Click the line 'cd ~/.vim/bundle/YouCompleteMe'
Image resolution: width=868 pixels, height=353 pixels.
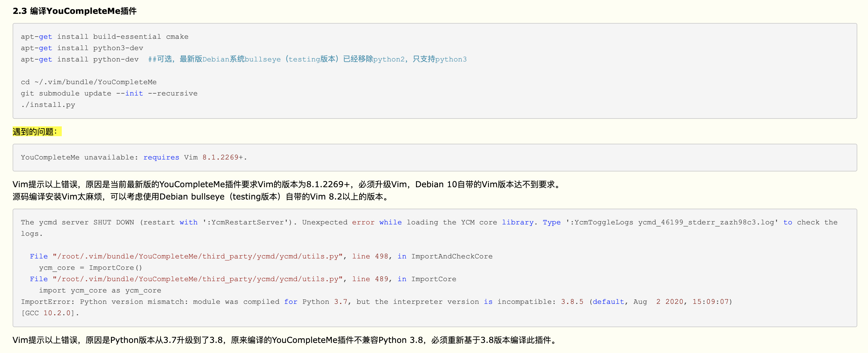(x=89, y=82)
